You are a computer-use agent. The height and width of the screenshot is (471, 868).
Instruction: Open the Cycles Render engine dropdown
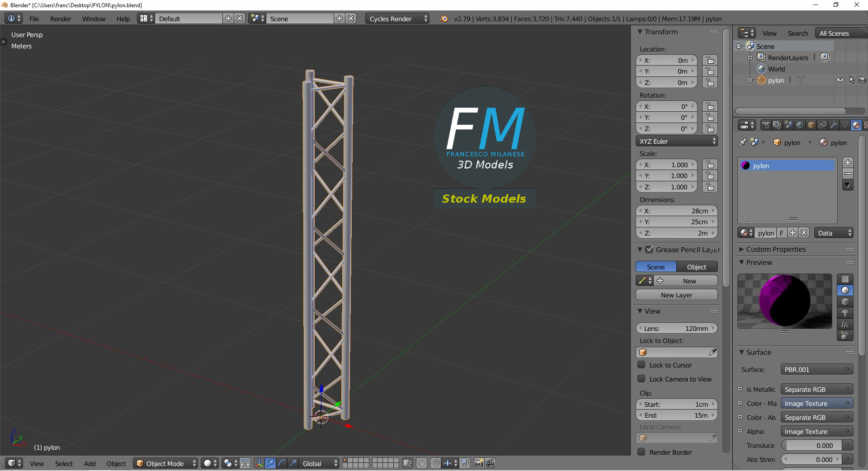click(x=397, y=19)
